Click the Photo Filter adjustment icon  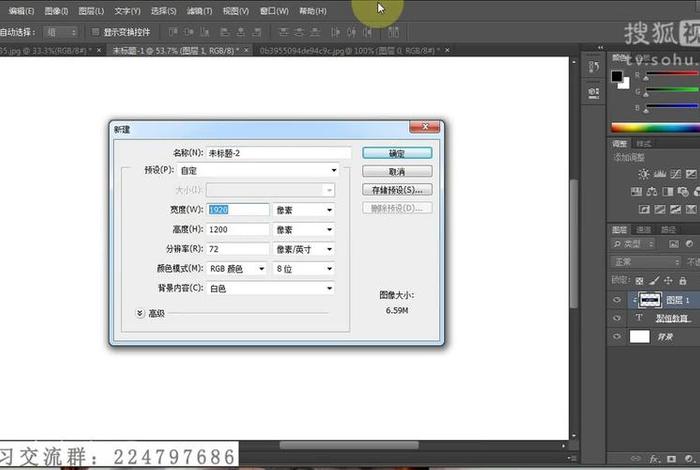[x=683, y=192]
